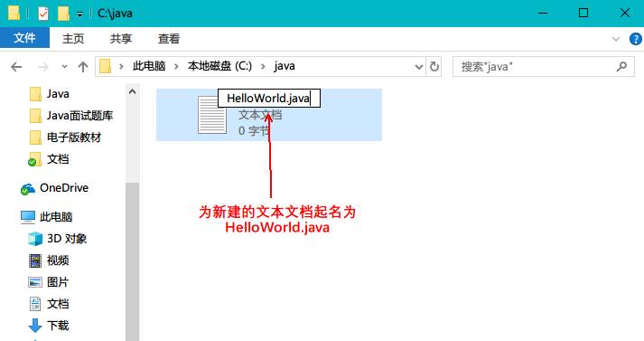Click the Back navigation arrow
The image size is (644, 341).
(16, 67)
